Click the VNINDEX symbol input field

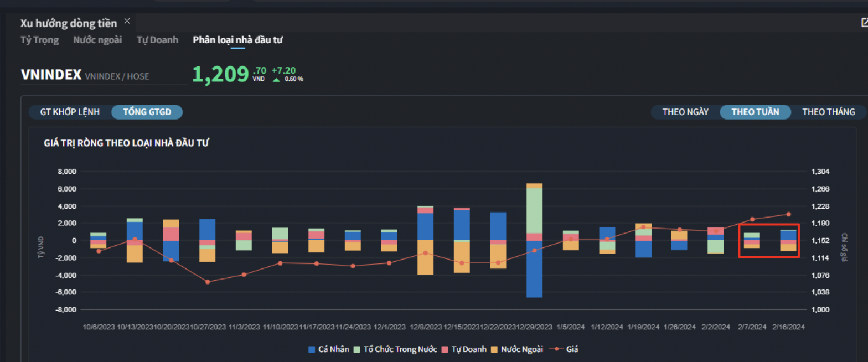[x=104, y=76]
